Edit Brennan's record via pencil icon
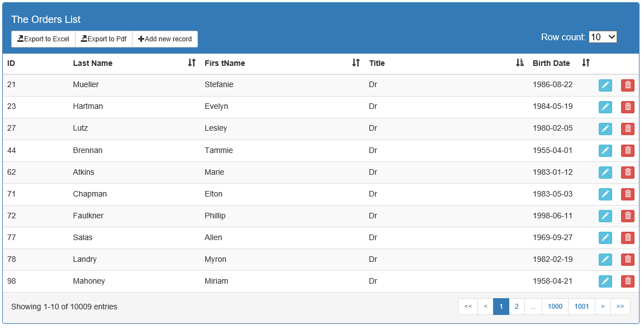644x330 pixels. pos(605,151)
